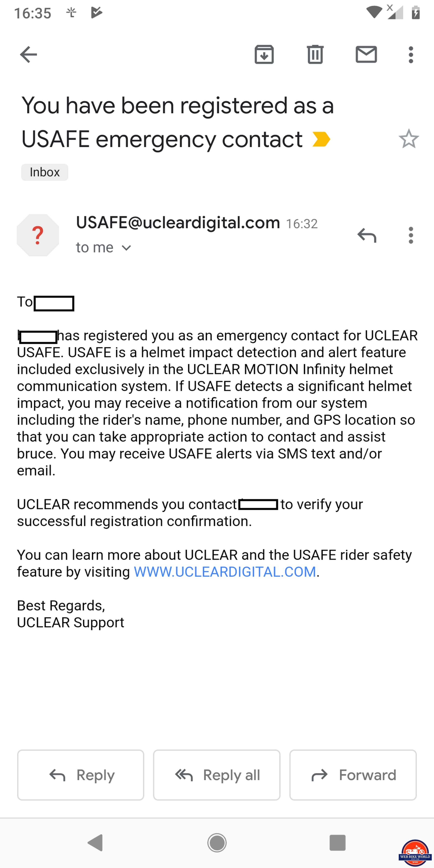Star the USAFE emergency contact email
434x868 pixels.
[408, 139]
